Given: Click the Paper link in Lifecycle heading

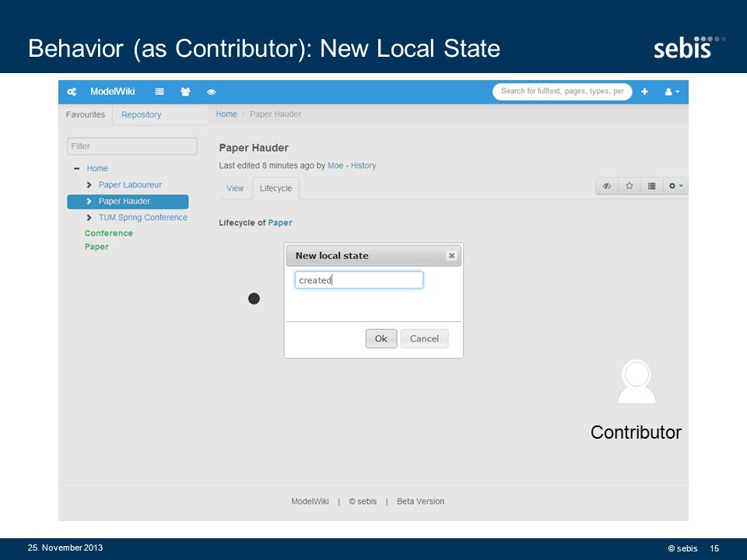Looking at the screenshot, I should tap(280, 223).
